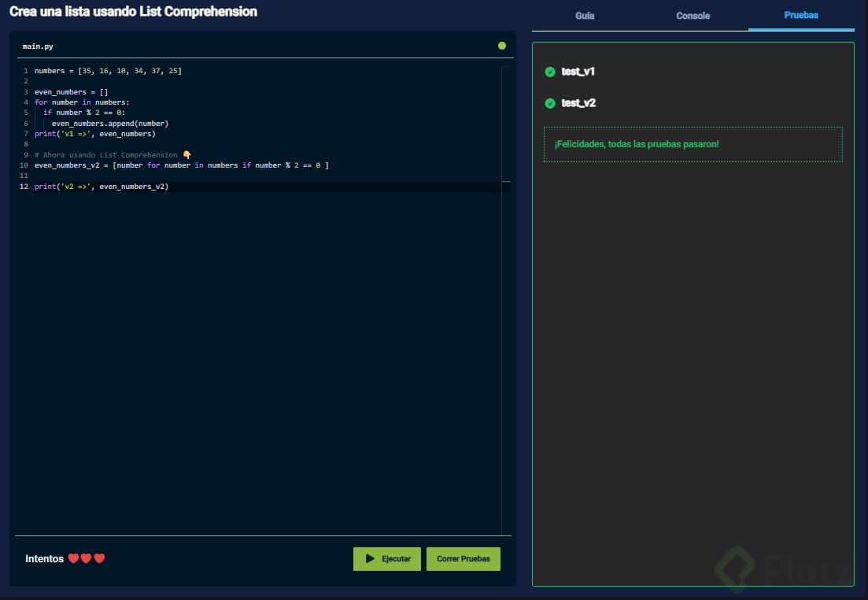
Task: Click the green status dot on main.py
Action: click(501, 46)
